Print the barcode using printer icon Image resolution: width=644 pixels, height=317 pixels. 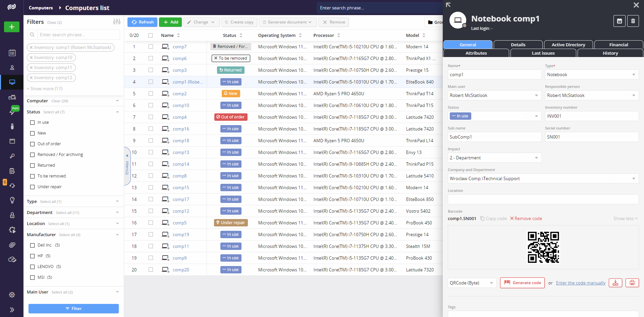click(632, 283)
